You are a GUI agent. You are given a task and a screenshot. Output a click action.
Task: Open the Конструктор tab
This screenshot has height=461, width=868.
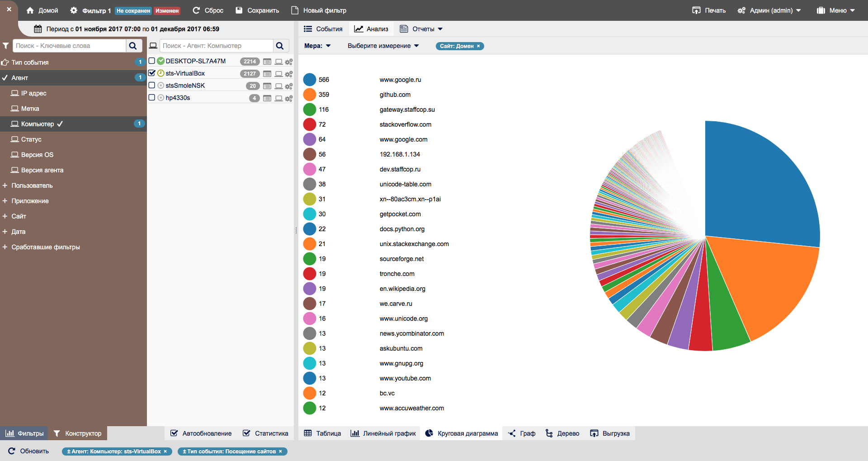pos(77,433)
